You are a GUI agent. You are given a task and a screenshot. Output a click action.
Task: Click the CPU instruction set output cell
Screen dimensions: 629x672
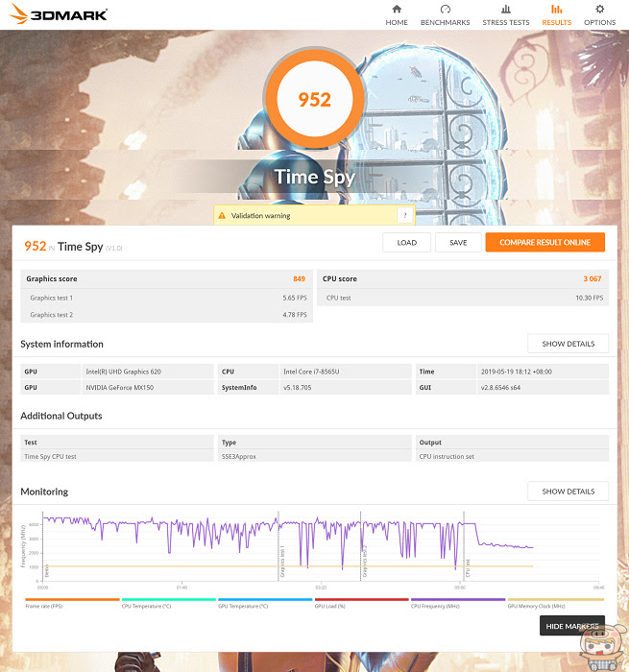click(512, 456)
